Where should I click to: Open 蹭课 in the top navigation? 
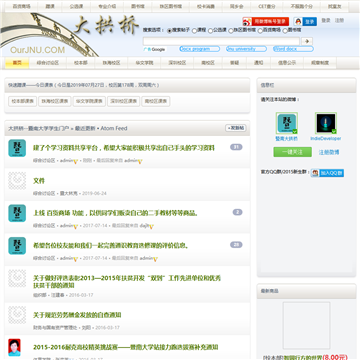(50, 7)
